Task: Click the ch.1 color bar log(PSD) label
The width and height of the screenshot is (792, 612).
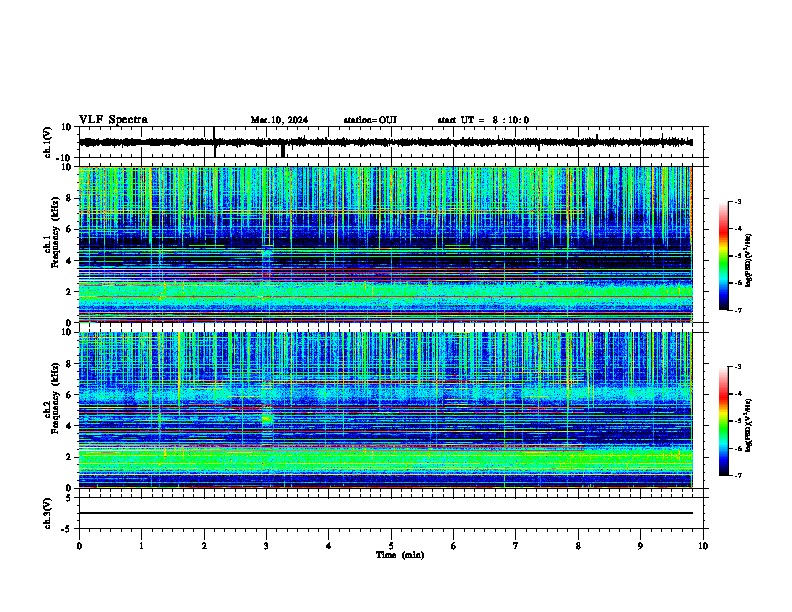Action: click(x=748, y=260)
